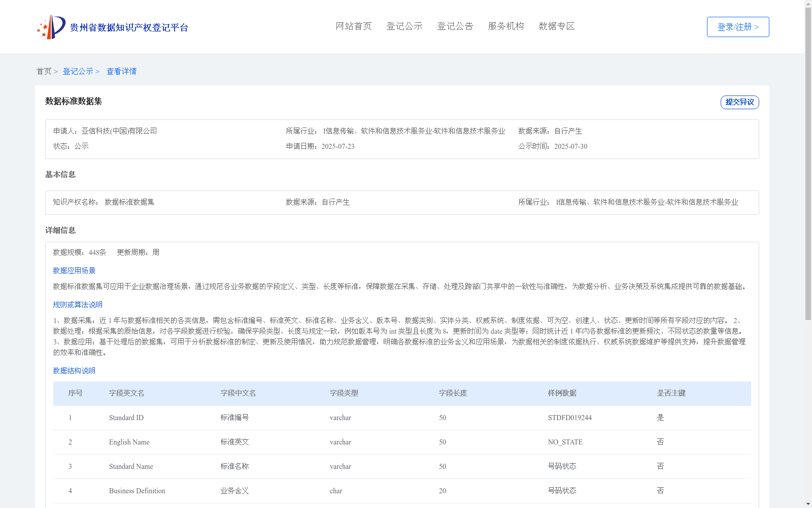812x508 pixels.
Task: Click the 是否主键 column header
Action: point(671,393)
